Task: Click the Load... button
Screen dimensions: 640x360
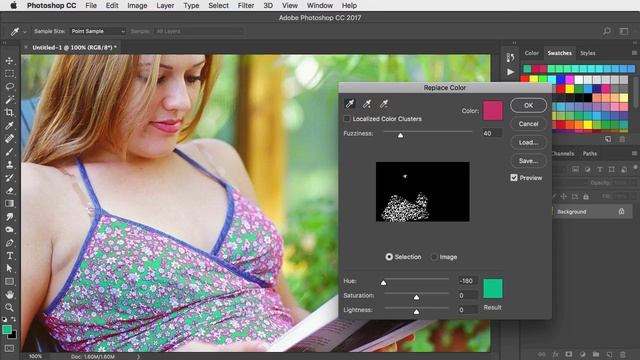Action: pyautogui.click(x=529, y=142)
